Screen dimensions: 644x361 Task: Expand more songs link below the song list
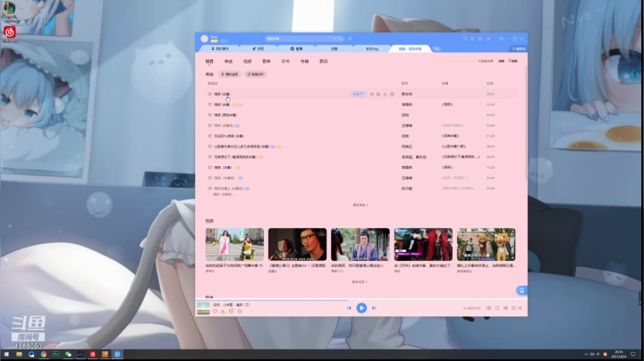point(360,205)
